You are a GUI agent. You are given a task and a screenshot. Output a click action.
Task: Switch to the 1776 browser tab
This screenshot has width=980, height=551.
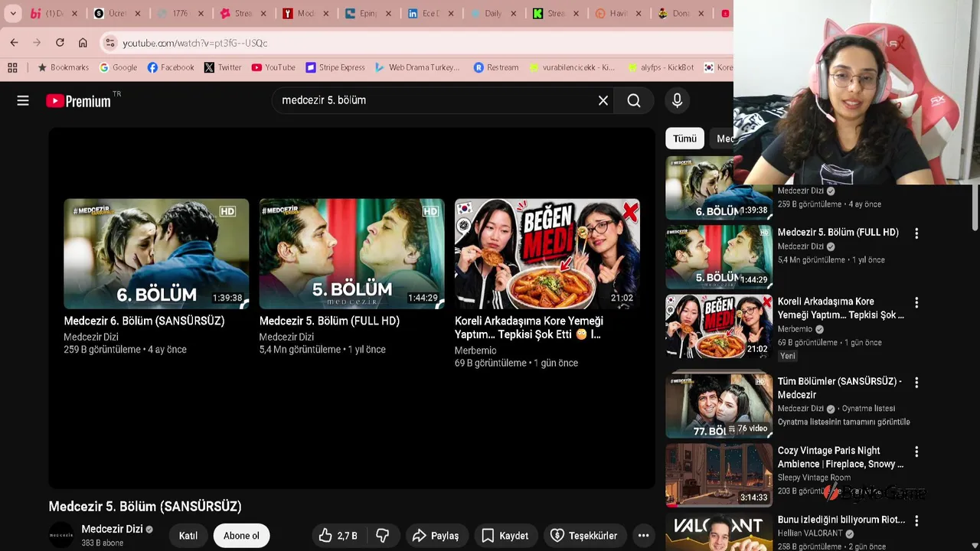181,13
